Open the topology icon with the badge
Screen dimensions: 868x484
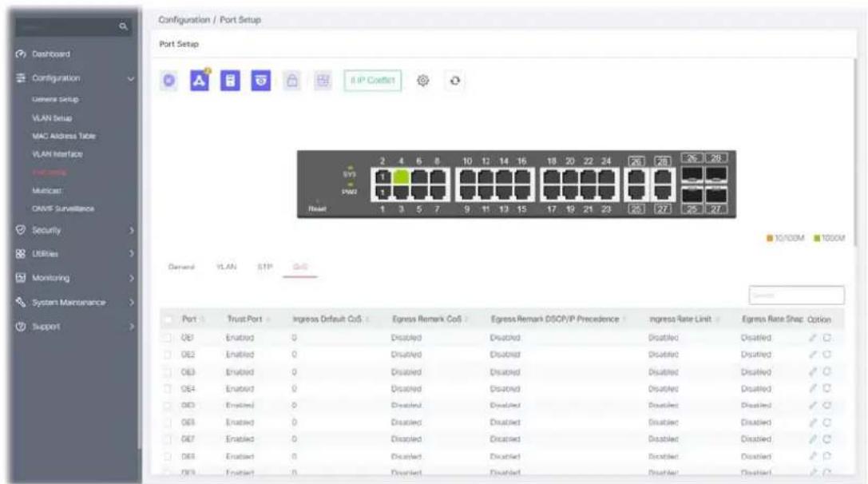200,81
